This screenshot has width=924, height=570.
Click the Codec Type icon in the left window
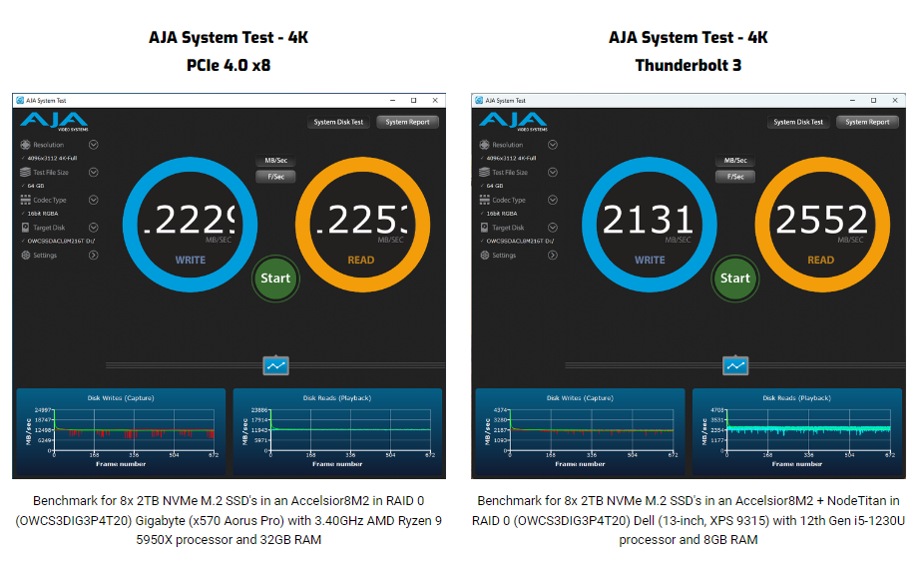pos(25,200)
